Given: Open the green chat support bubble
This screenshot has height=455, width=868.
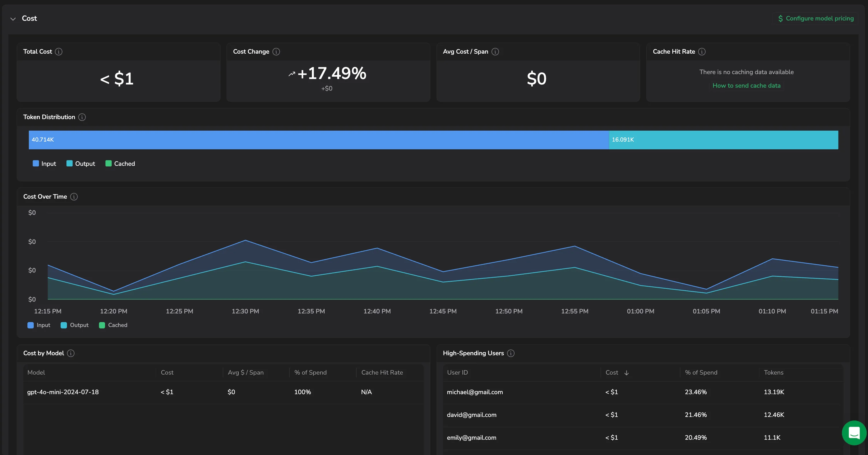Looking at the screenshot, I should (854, 433).
